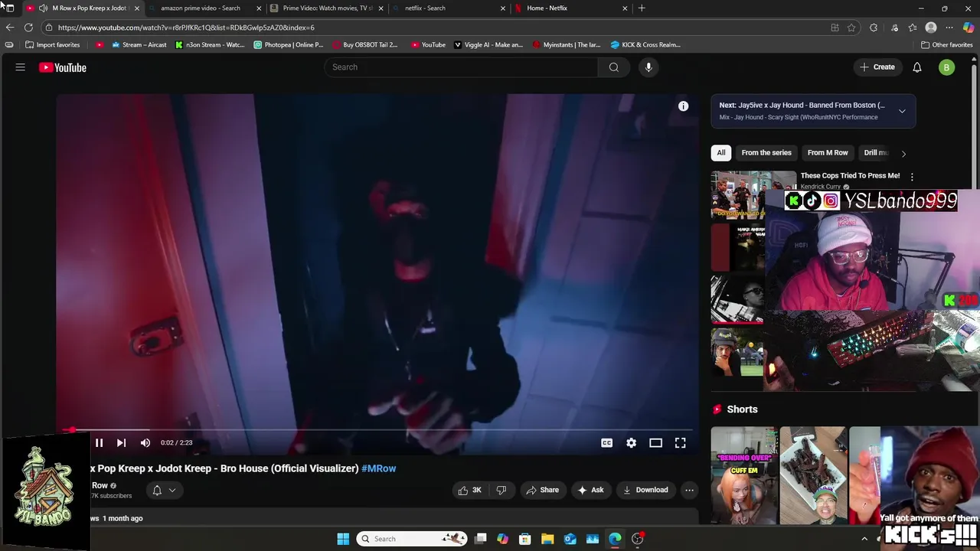The height and width of the screenshot is (551, 980).
Task: Dislike the video
Action: [501, 490]
